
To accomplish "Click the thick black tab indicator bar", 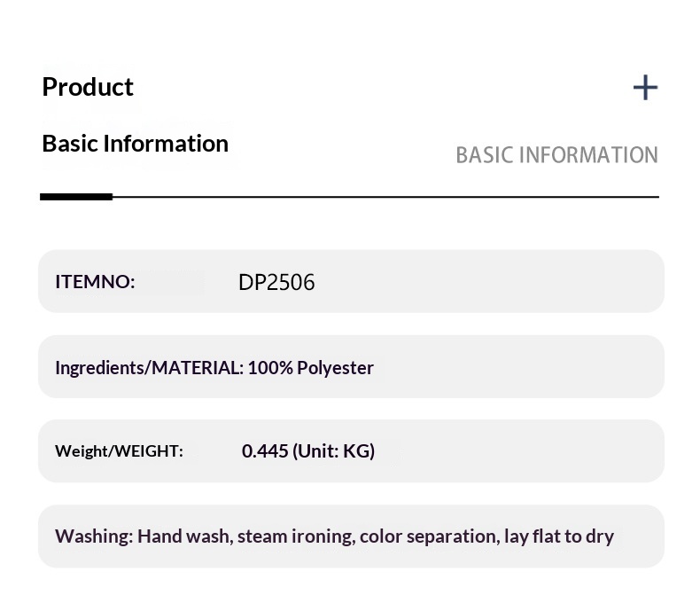I will click(x=76, y=196).
